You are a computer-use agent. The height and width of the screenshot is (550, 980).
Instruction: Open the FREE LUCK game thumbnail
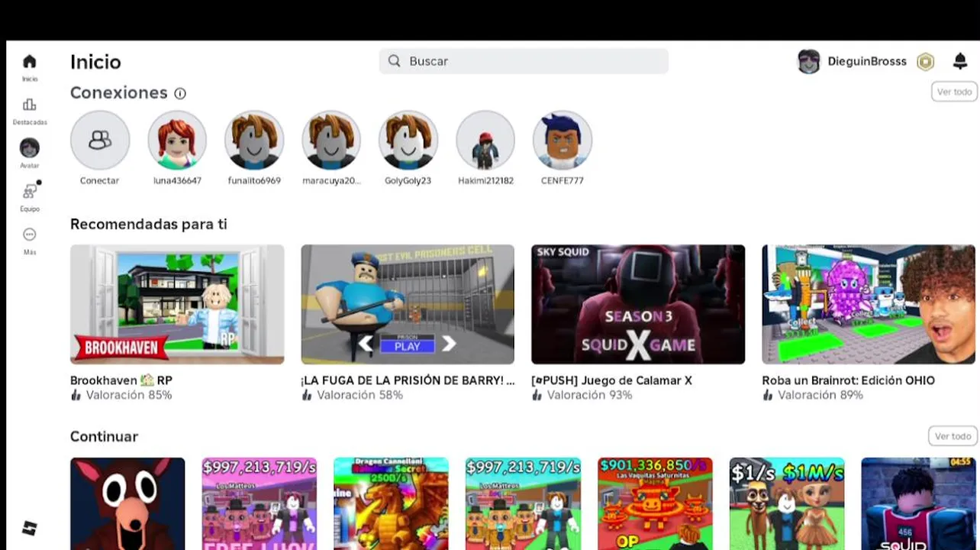tap(259, 503)
